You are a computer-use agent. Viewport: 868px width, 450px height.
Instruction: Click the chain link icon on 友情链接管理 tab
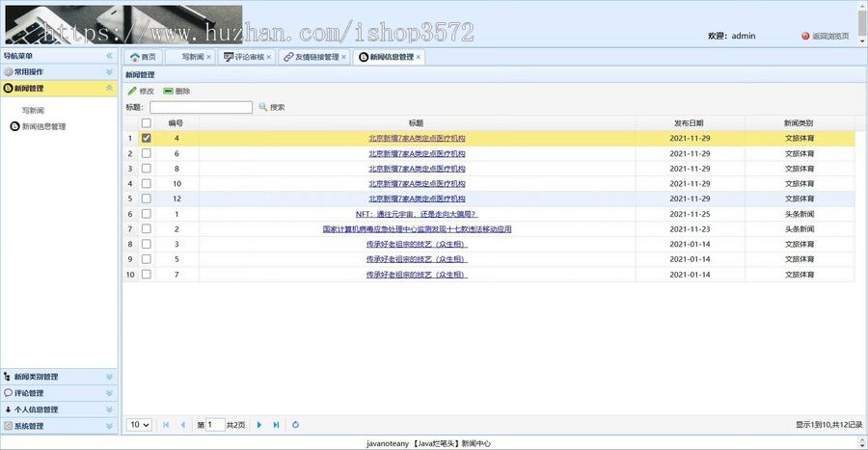click(287, 57)
